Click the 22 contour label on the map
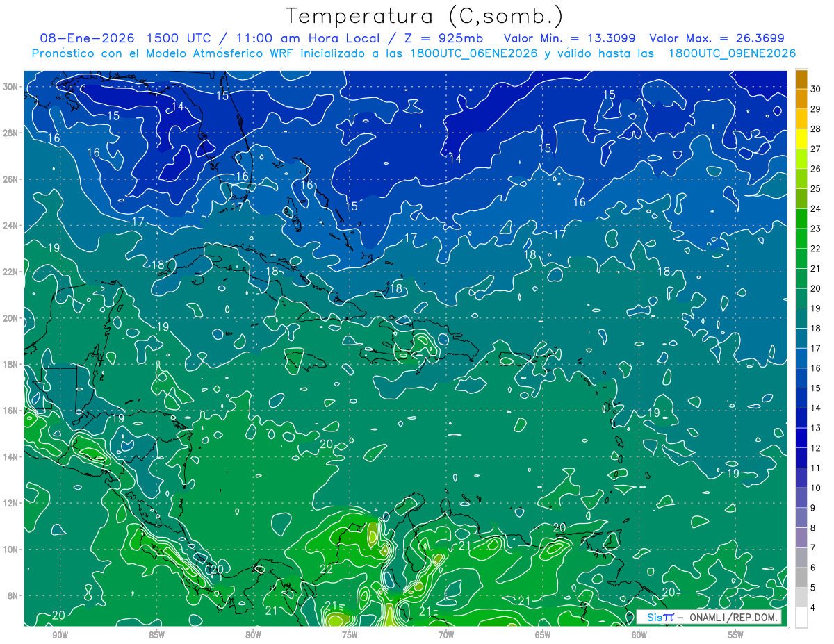The height and width of the screenshot is (644, 834). tap(326, 570)
